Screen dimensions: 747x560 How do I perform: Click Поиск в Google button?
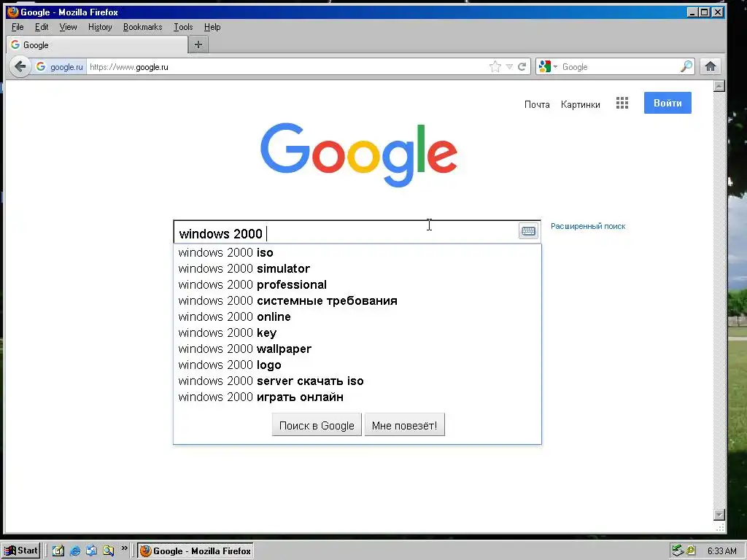tap(317, 425)
